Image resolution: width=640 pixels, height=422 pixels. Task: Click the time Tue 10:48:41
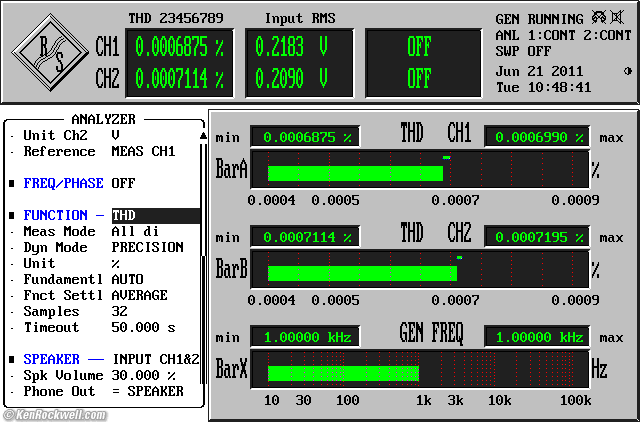click(x=544, y=87)
